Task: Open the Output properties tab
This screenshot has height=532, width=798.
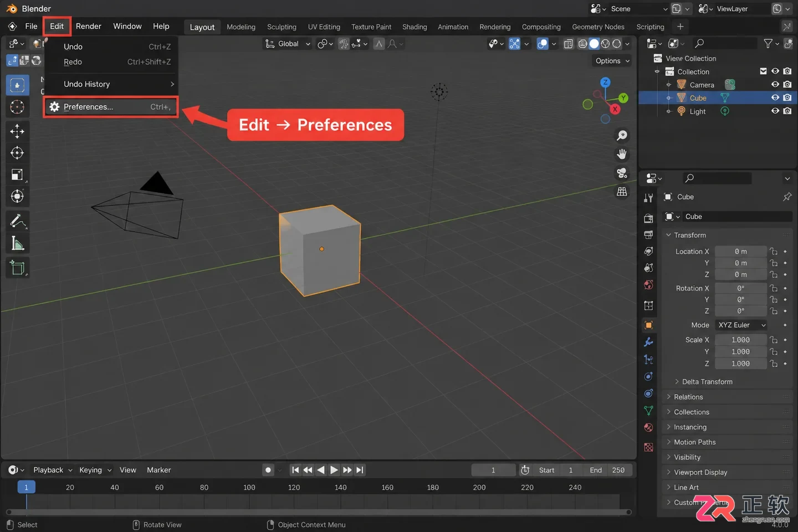Action: pos(648,235)
